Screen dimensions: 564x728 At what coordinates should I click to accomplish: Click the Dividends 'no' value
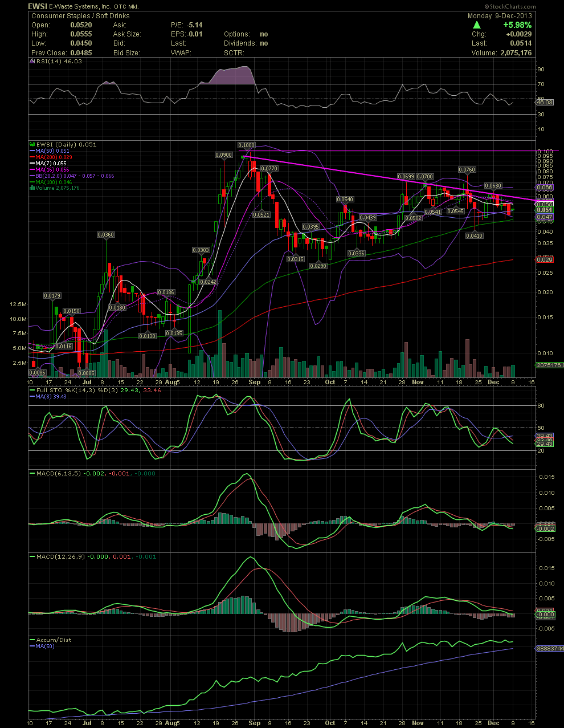[264, 43]
